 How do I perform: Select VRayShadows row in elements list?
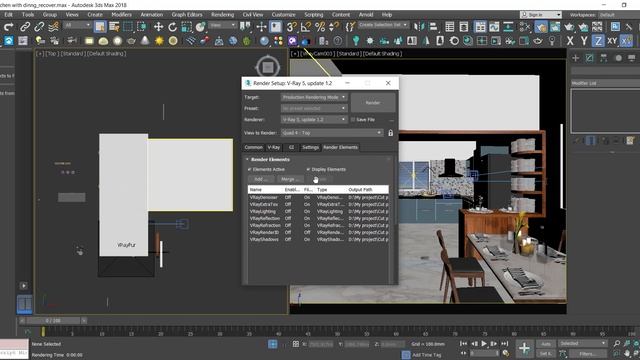[318, 239]
